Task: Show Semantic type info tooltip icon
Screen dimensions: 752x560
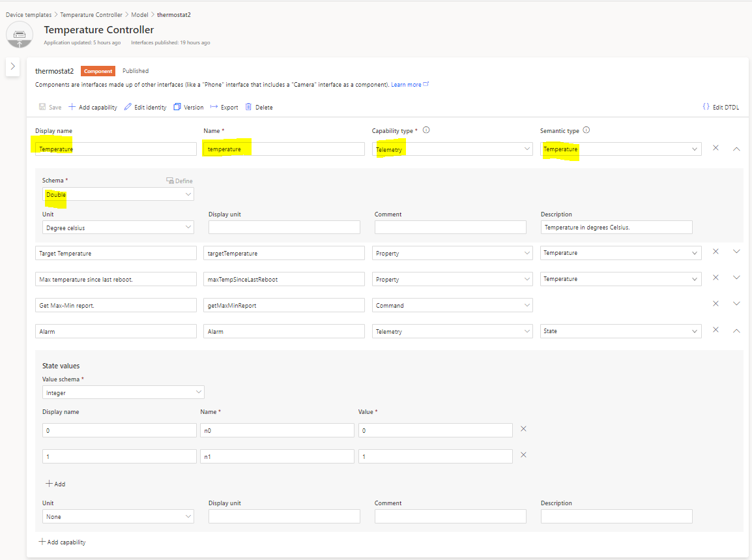Action: pyautogui.click(x=586, y=130)
